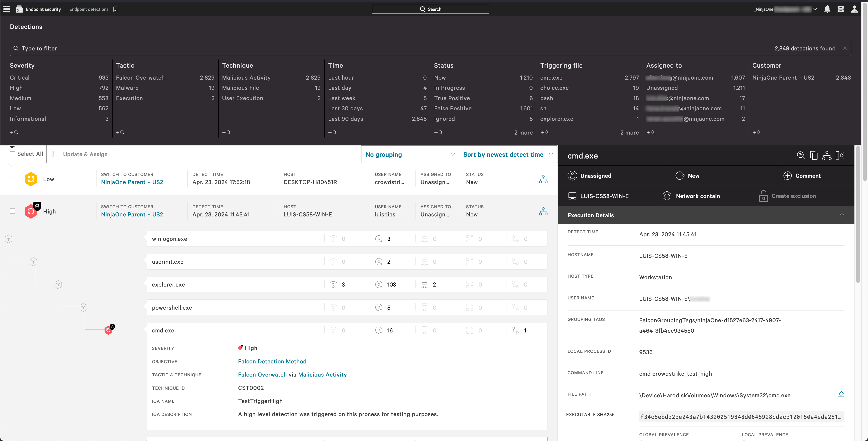Screen dimensions: 868x441
Task: Click the Update & Assign button
Action: point(80,154)
